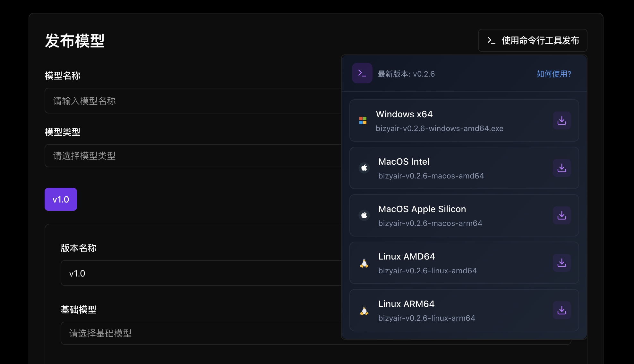This screenshot has height=364, width=634.
Task: Click the terminal icon next to 最新版本: v0.2.6
Action: coord(362,73)
